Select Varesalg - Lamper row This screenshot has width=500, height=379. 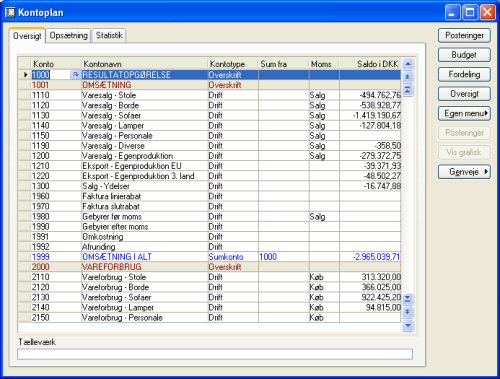[210, 125]
